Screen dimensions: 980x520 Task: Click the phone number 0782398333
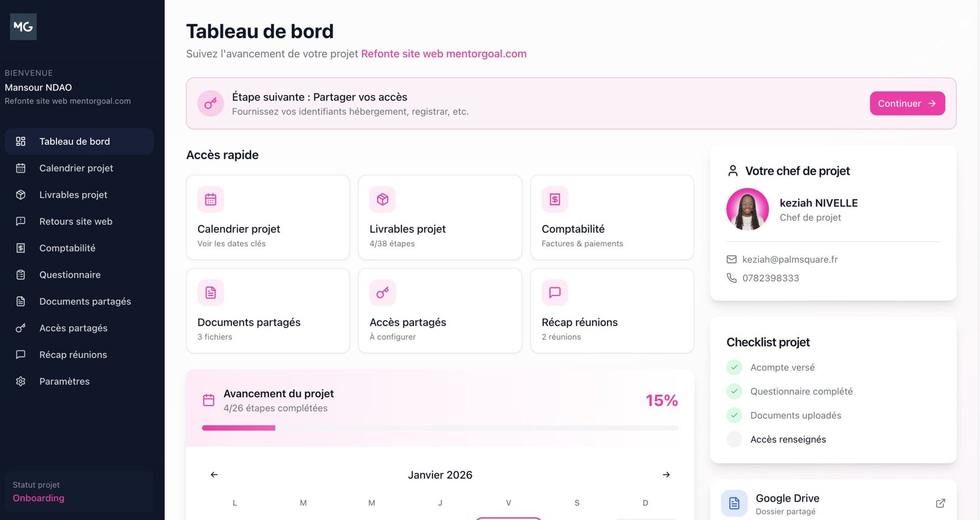[x=771, y=278]
